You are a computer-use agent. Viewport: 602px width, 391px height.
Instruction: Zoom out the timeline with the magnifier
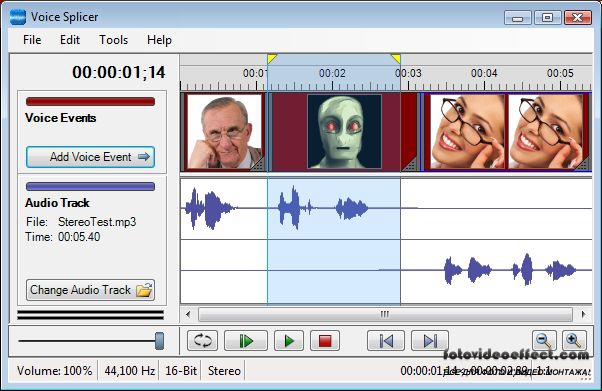point(544,340)
